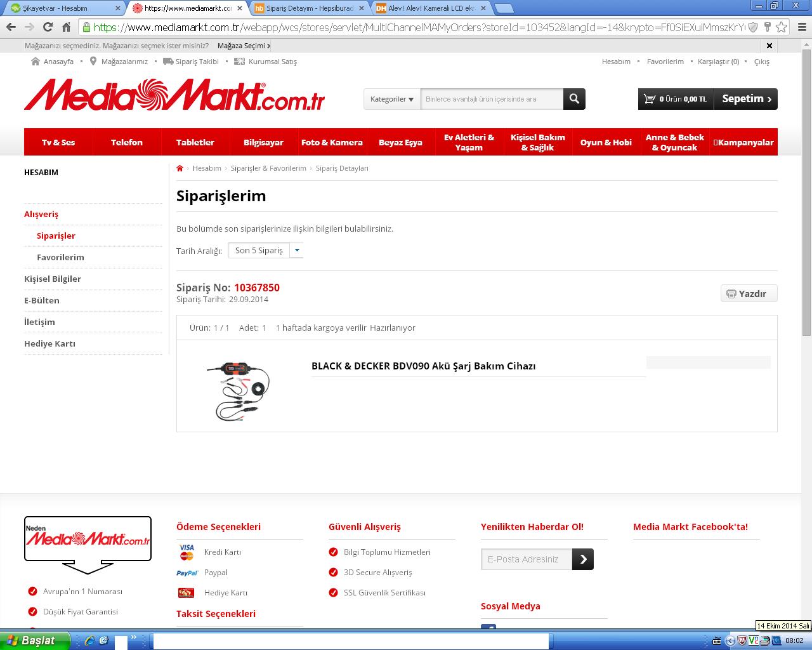Open the Oyun & Hobi category menu

606,142
